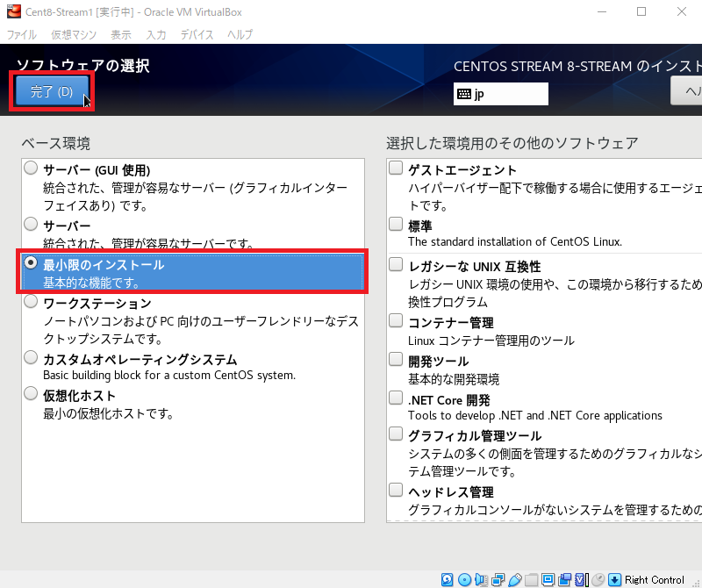Click 'Basic building block for a custom CentOS system.'

(169, 376)
